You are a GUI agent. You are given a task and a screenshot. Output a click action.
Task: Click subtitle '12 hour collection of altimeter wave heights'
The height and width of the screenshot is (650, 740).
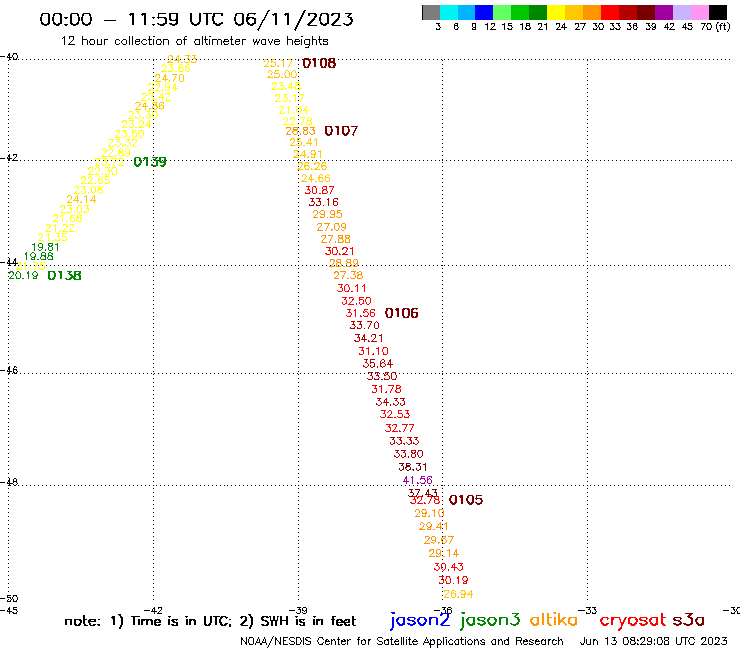point(194,41)
